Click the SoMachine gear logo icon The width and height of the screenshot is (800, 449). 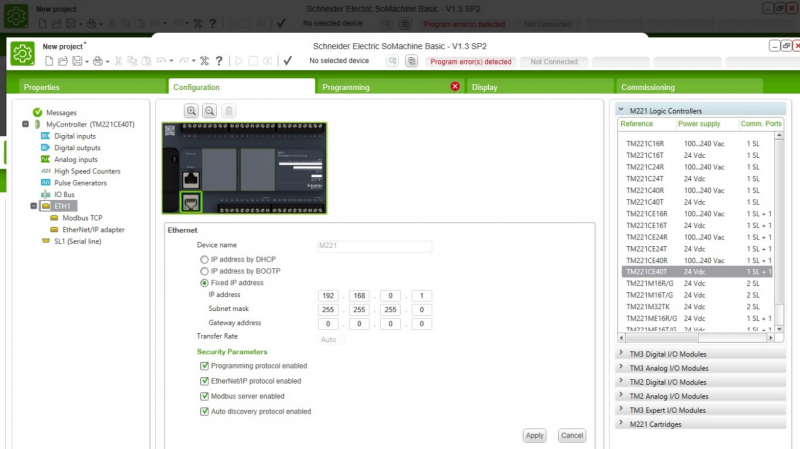(x=22, y=54)
